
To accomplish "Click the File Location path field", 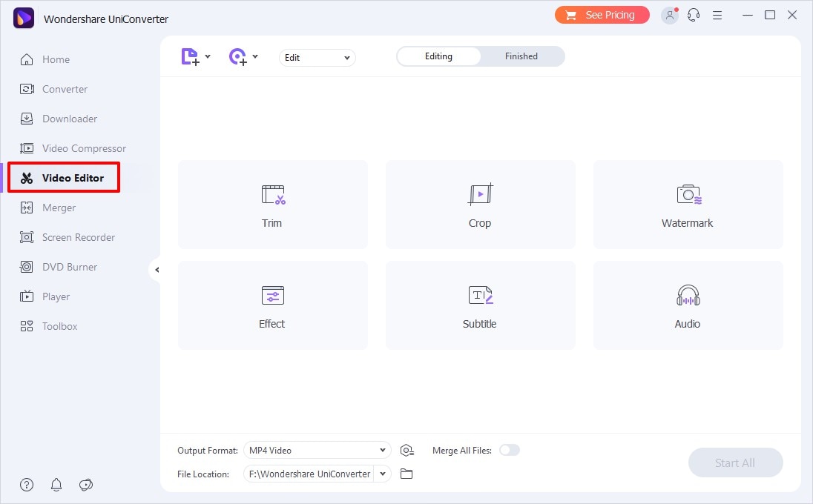I will [x=309, y=474].
